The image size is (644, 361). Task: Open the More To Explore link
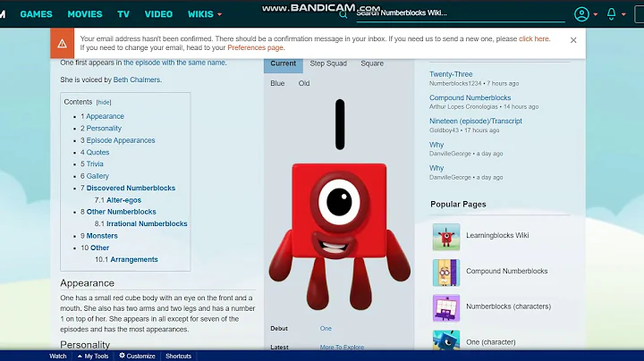click(x=342, y=347)
